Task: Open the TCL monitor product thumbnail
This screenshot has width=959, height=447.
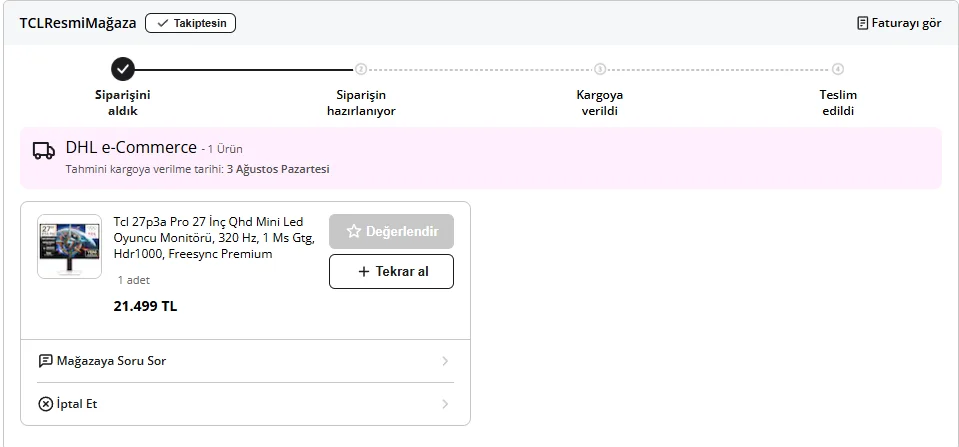Action: point(70,246)
